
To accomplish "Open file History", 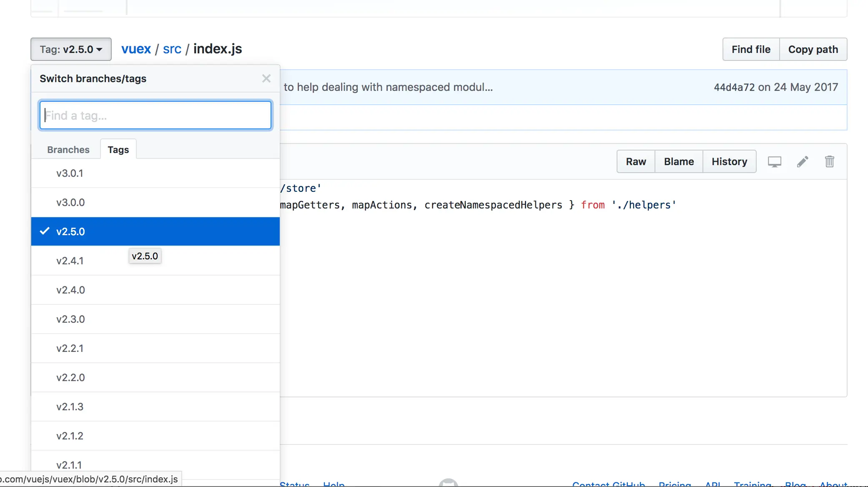I will pyautogui.click(x=729, y=162).
